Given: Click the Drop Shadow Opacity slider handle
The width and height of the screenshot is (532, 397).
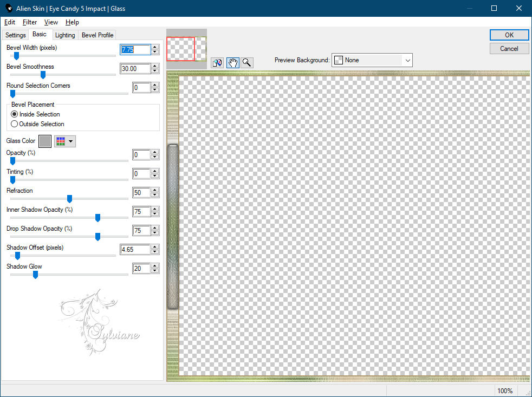Looking at the screenshot, I should coord(98,237).
